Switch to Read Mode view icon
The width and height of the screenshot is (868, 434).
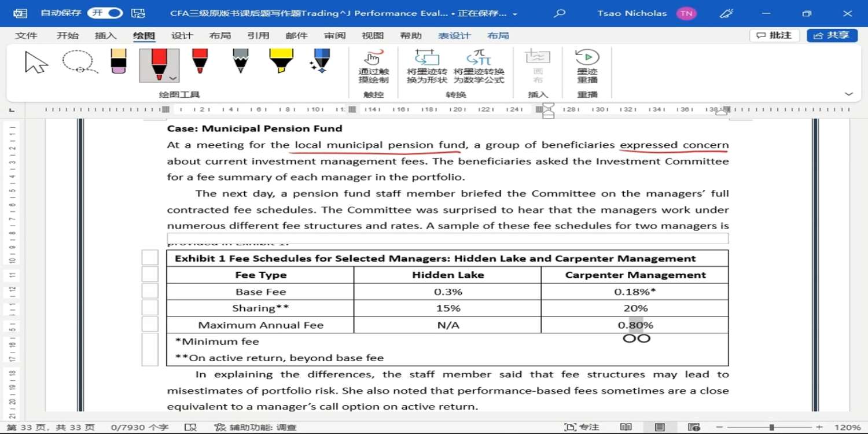[626, 427]
